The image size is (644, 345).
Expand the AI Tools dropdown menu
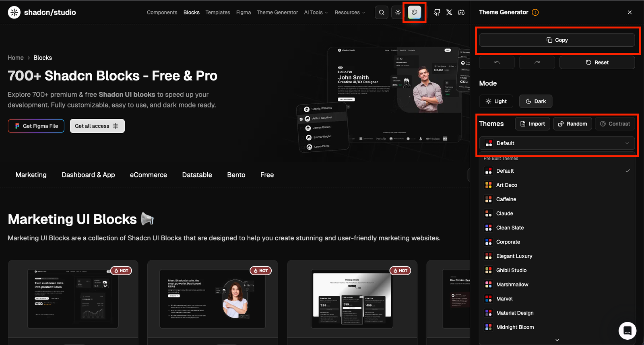point(316,12)
